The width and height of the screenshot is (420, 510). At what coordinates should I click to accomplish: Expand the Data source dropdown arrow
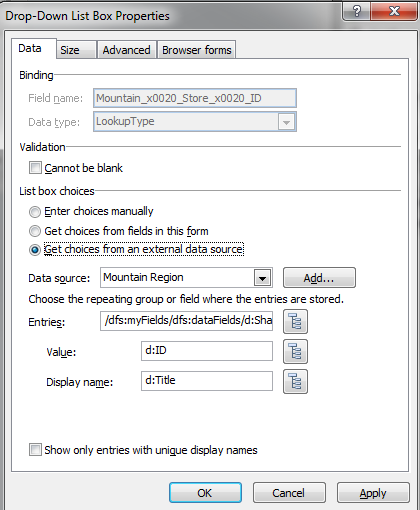point(262,278)
